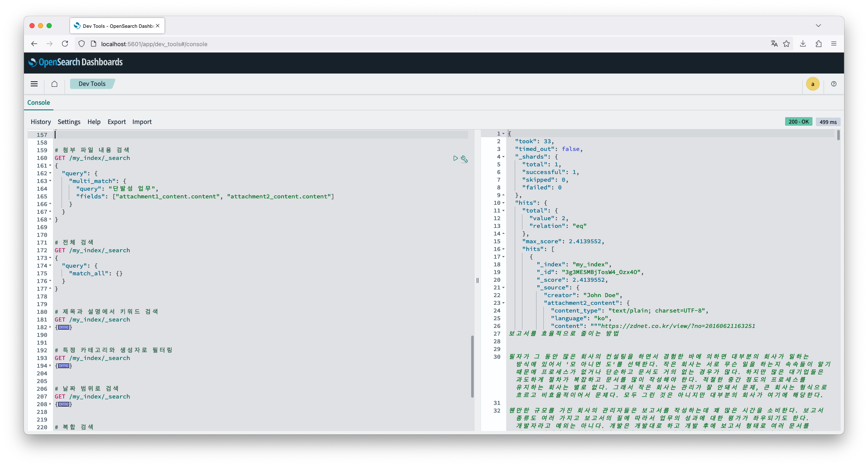Expand the collapsed block on line 182
Image resolution: width=868 pixels, height=466 pixels.
pos(64,327)
